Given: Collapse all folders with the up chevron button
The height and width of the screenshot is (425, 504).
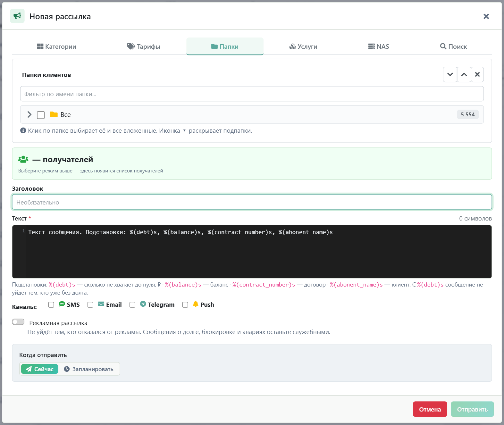Looking at the screenshot, I should tap(464, 74).
